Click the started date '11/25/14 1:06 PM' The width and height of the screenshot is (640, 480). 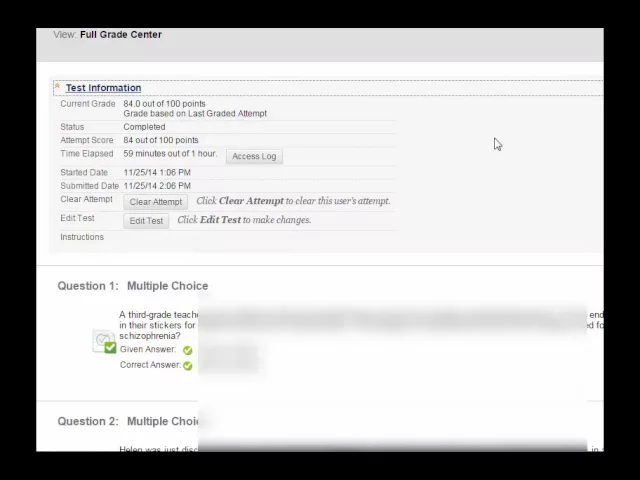click(x=157, y=173)
